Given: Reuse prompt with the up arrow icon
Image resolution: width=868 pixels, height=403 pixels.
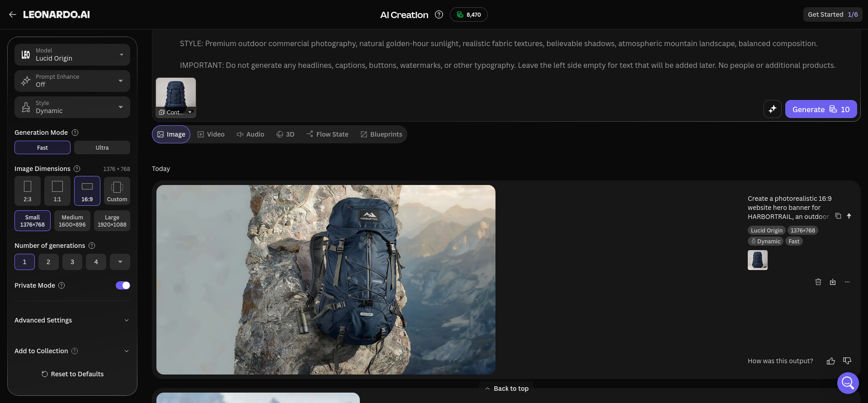Looking at the screenshot, I should click(849, 216).
